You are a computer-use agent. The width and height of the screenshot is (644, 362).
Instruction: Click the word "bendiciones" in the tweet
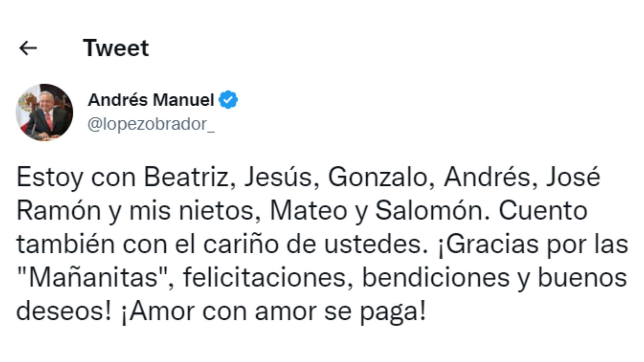[436, 278]
